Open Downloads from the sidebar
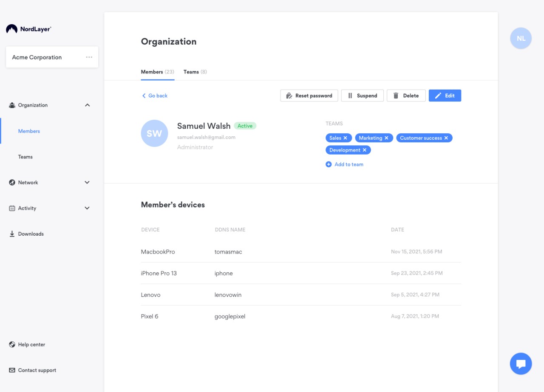 coord(31,234)
